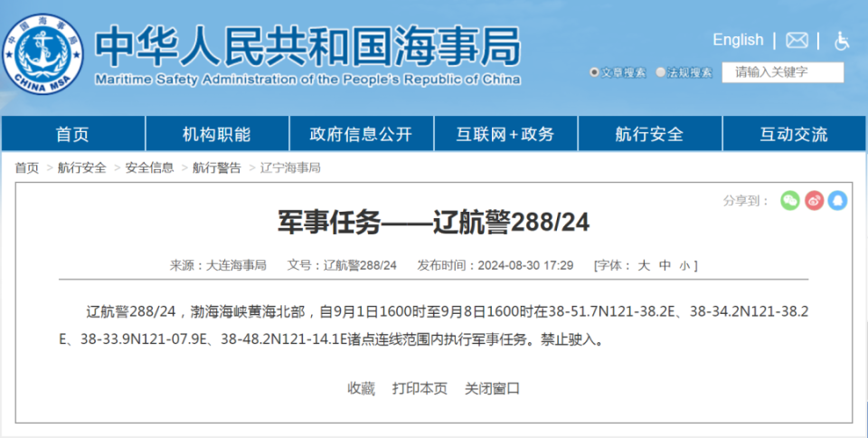Open the 首页 navigation tab

pyautogui.click(x=73, y=133)
